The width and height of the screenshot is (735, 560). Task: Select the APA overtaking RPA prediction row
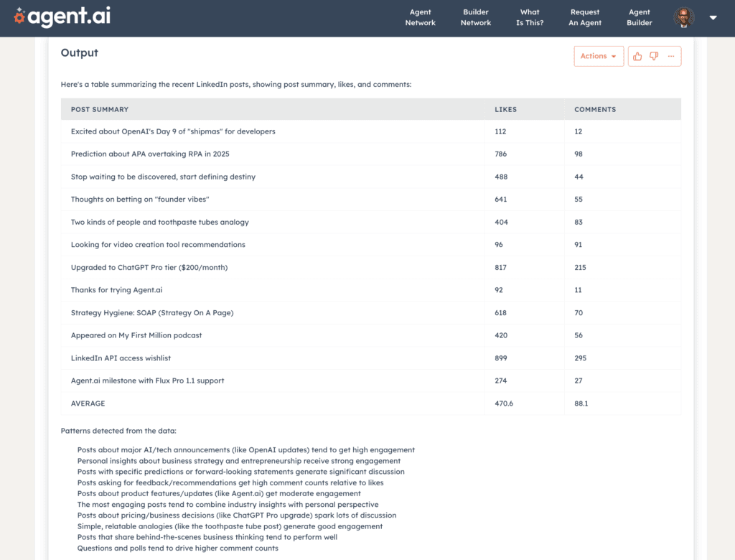371,154
